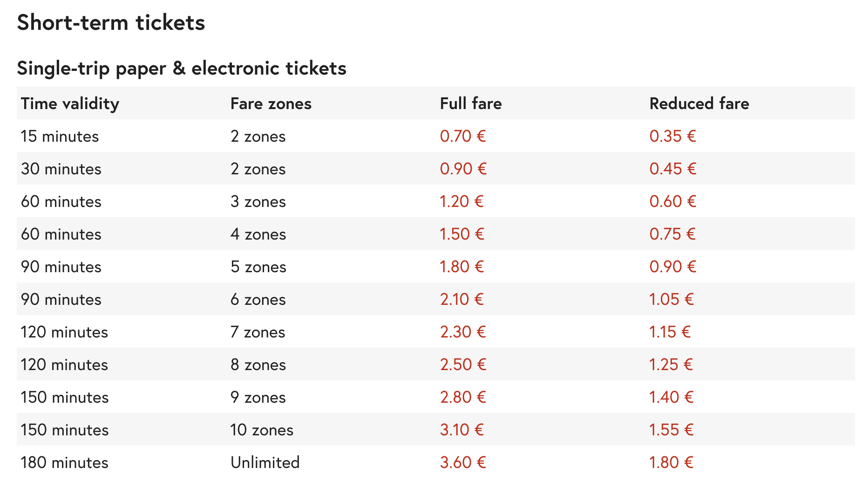Select the "15 minutes" time validity cell
Viewport: 868px width, 495px height.
coord(60,136)
